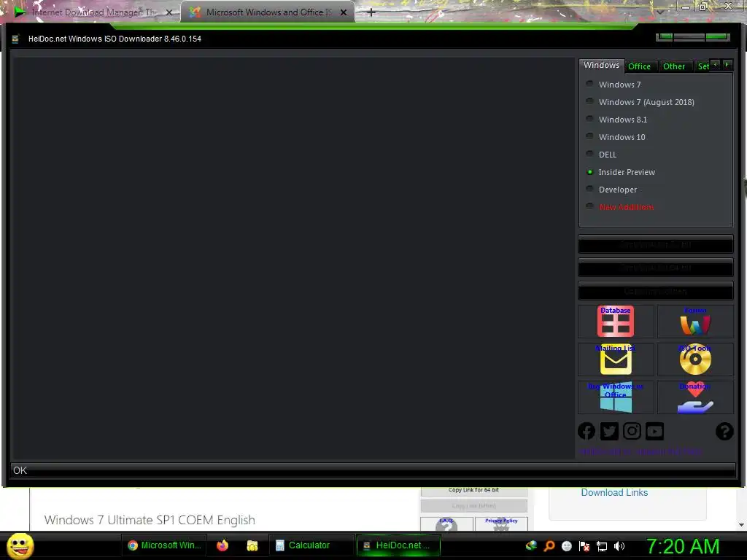Viewport: 747px width, 560px height.
Task: Click the Buy Windows or Office icon
Action: pos(616,397)
